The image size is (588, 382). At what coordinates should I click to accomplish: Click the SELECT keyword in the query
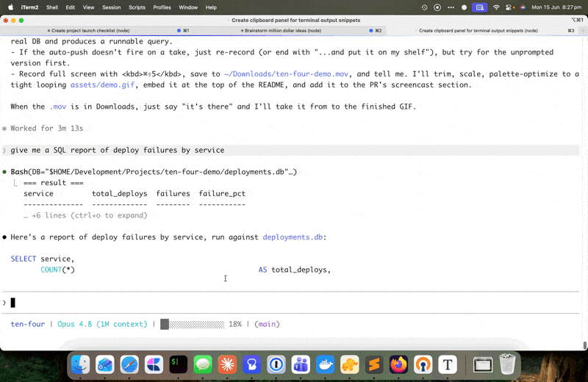(24, 259)
